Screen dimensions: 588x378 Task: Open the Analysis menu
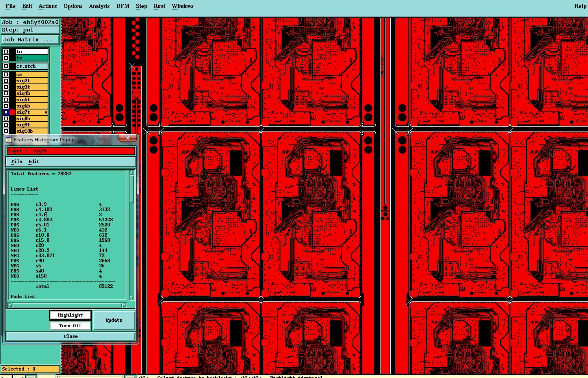(99, 6)
